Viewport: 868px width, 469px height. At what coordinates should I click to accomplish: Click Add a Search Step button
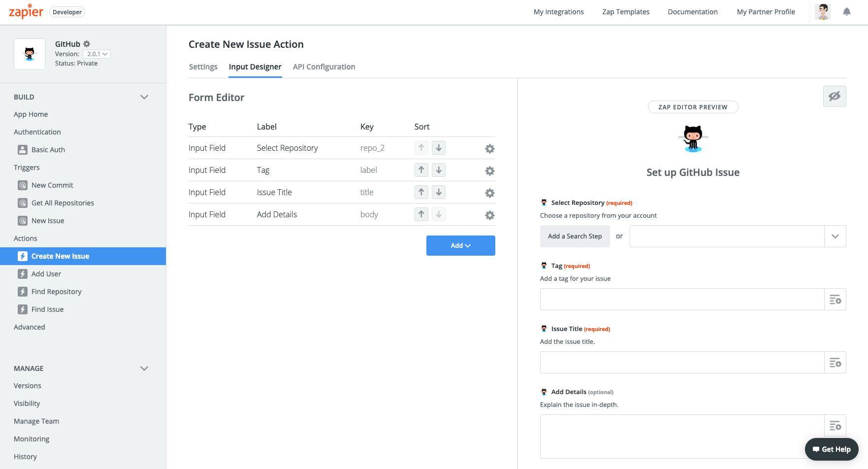575,236
